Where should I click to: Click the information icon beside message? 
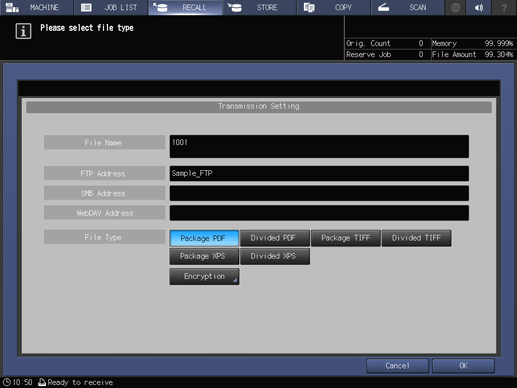pyautogui.click(x=23, y=31)
